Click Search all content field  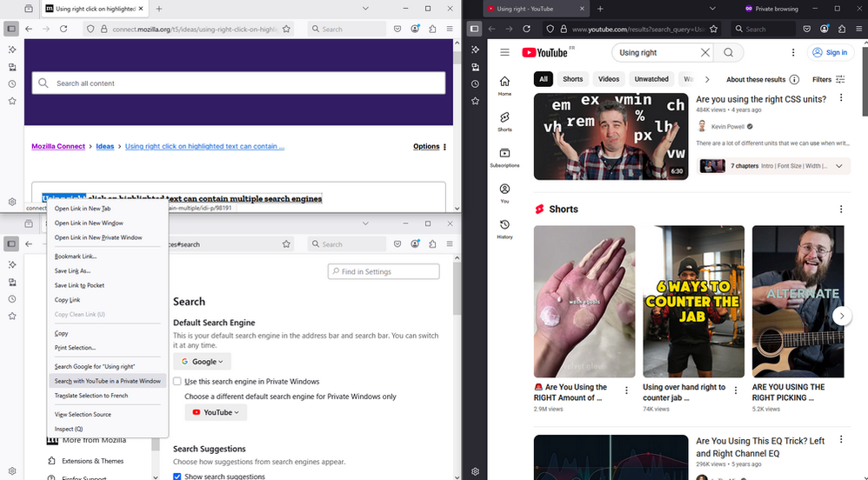[238, 83]
